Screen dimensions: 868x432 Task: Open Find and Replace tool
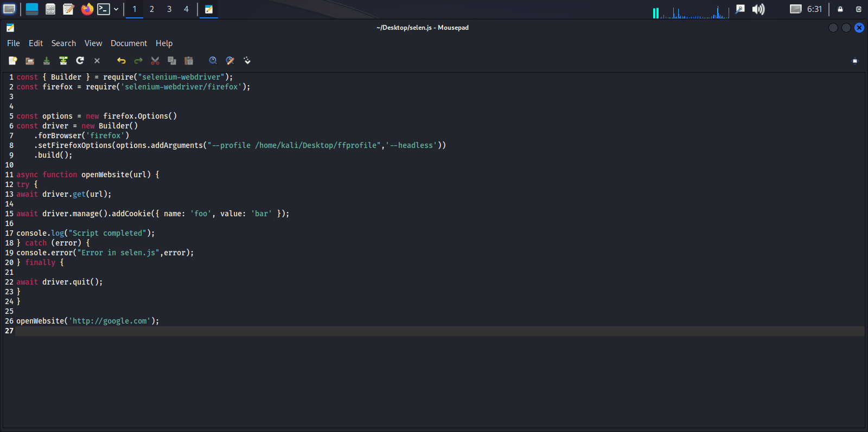(230, 61)
